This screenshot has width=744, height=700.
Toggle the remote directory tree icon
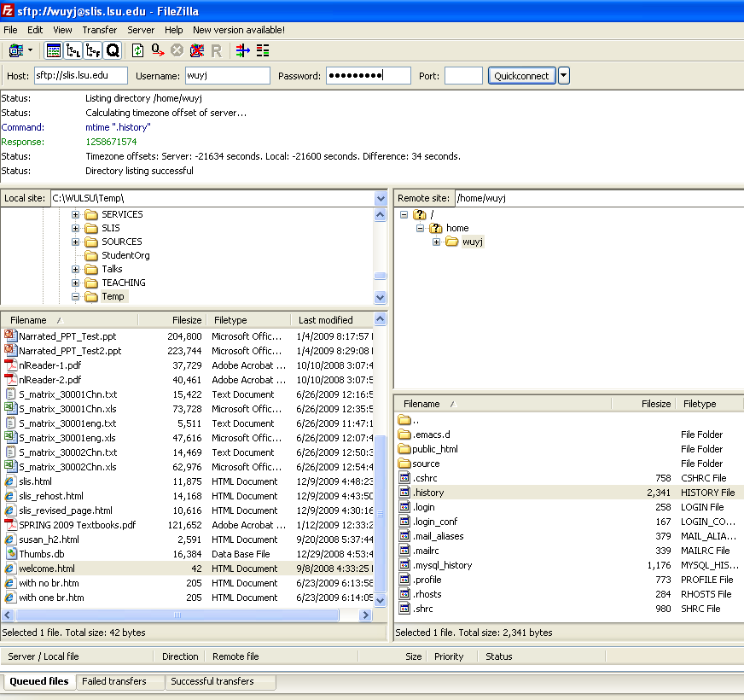click(93, 50)
